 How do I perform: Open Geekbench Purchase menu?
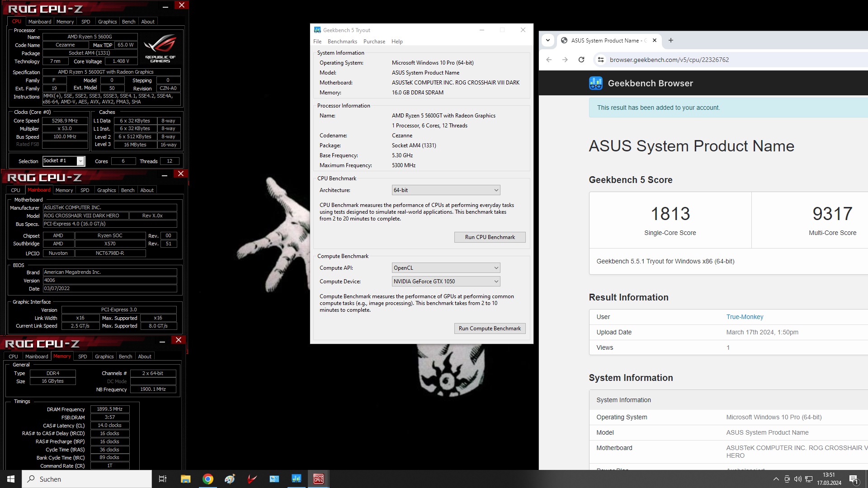point(374,42)
